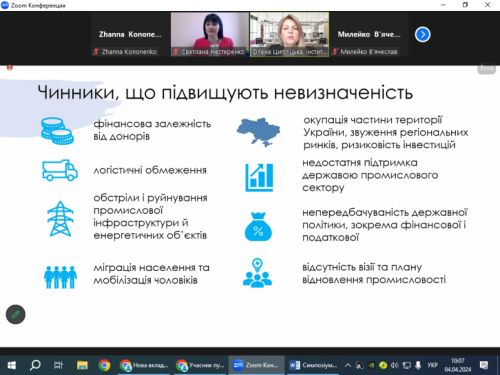This screenshot has width=500, height=375.
Task: Select Олена Цимбалюк video thumbnail
Action: [289, 35]
